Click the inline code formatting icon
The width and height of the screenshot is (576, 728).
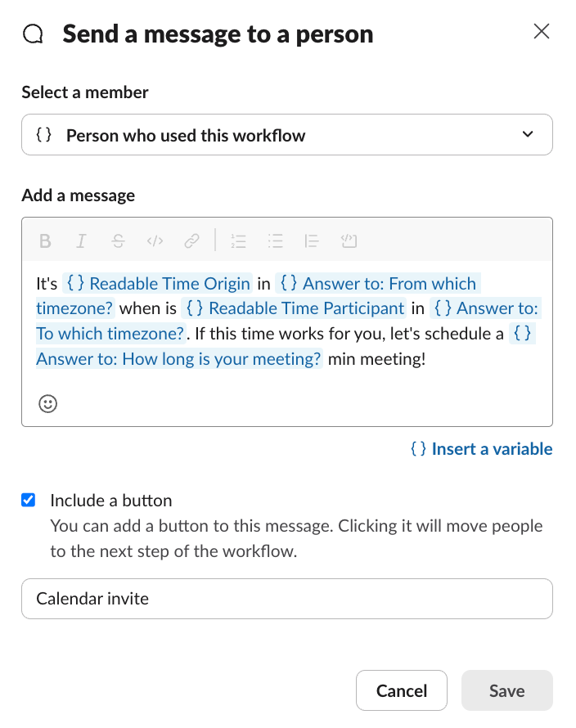[155, 240]
